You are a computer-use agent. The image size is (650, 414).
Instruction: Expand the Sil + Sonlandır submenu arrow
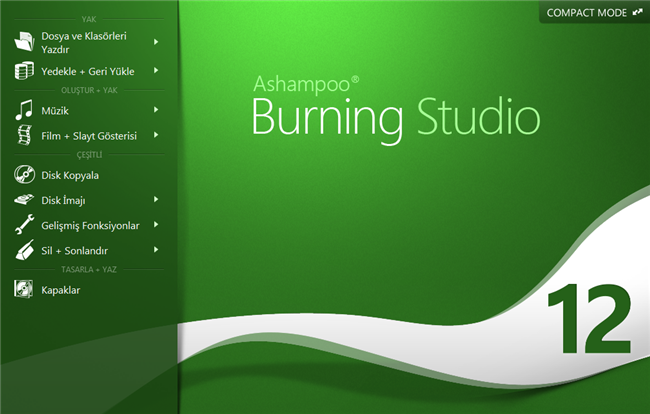point(156,250)
